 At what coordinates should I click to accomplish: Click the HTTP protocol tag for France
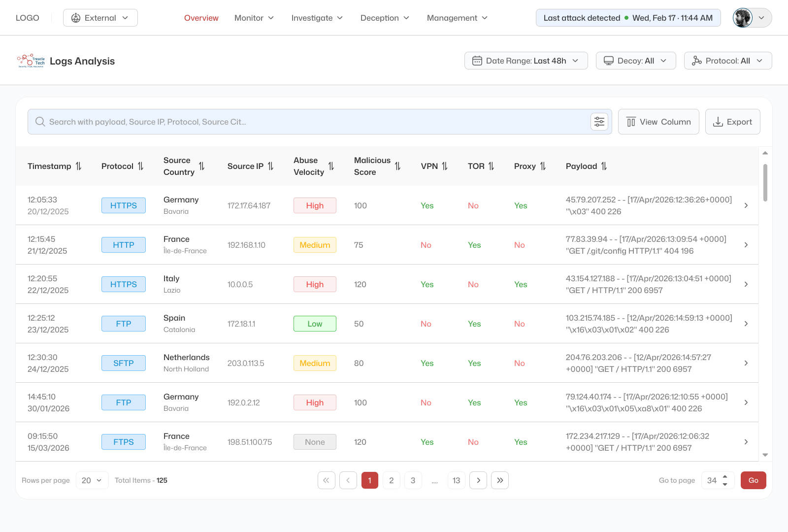coord(124,245)
